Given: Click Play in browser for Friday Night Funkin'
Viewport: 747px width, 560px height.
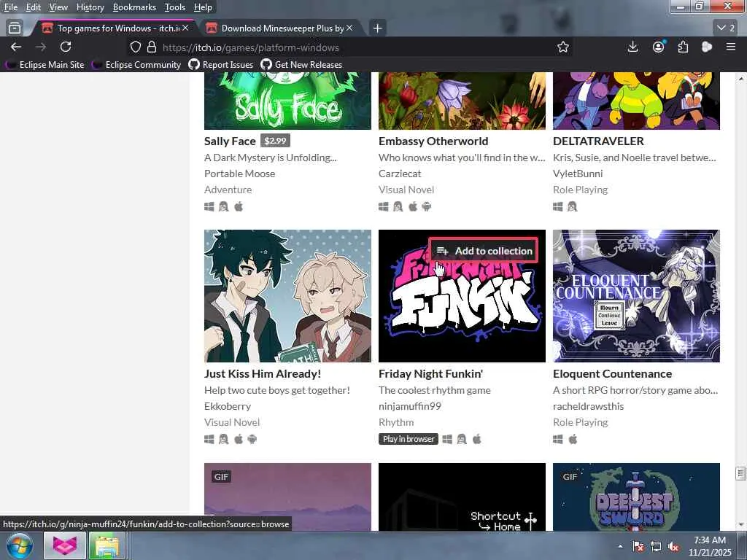Looking at the screenshot, I should tap(409, 439).
